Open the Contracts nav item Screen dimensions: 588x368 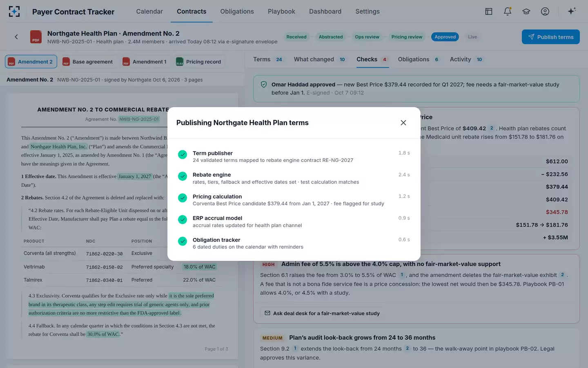192,11
